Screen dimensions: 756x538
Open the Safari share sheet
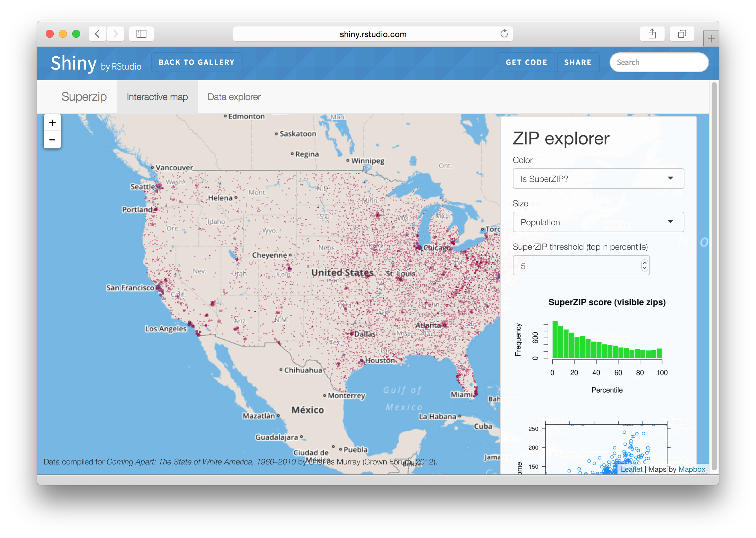click(652, 33)
